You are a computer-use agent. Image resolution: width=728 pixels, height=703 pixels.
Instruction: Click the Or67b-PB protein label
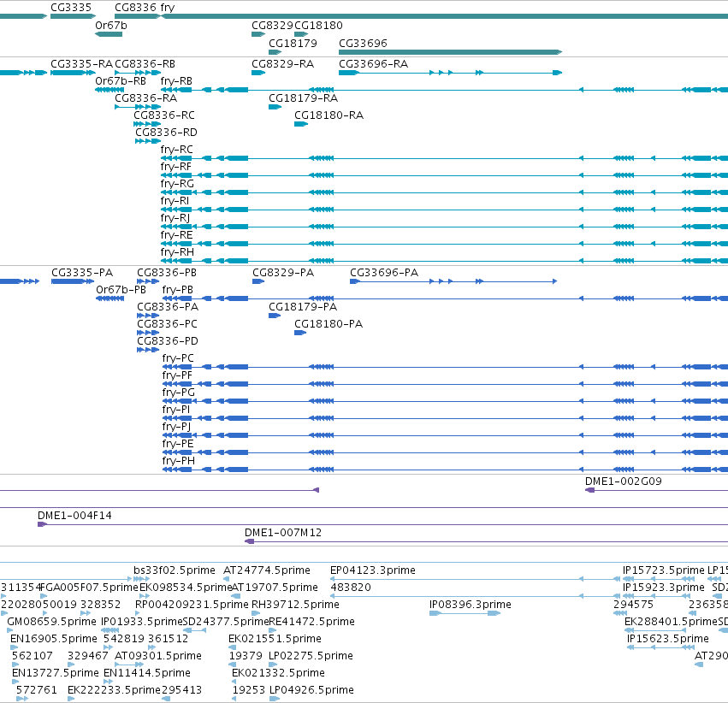[121, 290]
